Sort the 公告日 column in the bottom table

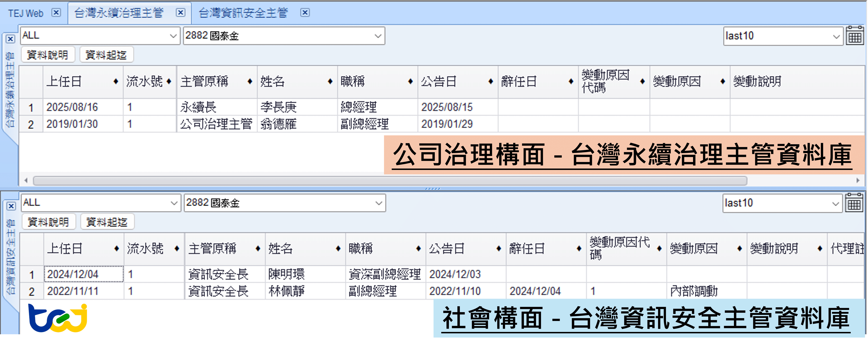click(498, 248)
